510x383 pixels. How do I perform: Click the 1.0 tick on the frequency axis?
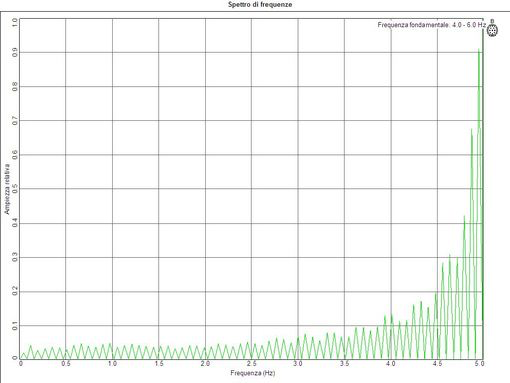[x=112, y=363]
